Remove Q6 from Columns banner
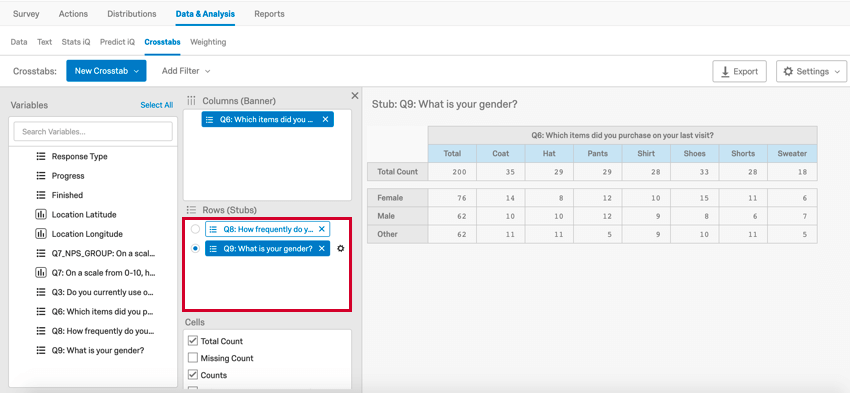Screen dimensions: 850x393 click(x=325, y=119)
